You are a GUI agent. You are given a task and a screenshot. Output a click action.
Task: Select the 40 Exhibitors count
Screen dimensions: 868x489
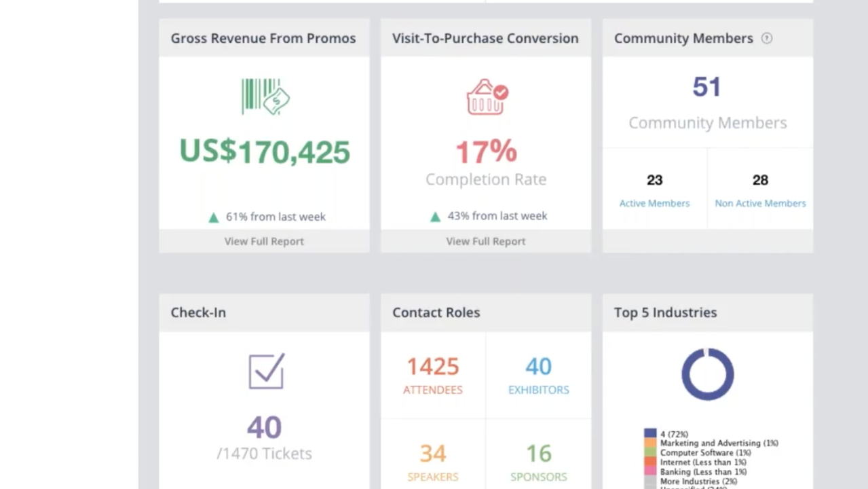tap(538, 366)
